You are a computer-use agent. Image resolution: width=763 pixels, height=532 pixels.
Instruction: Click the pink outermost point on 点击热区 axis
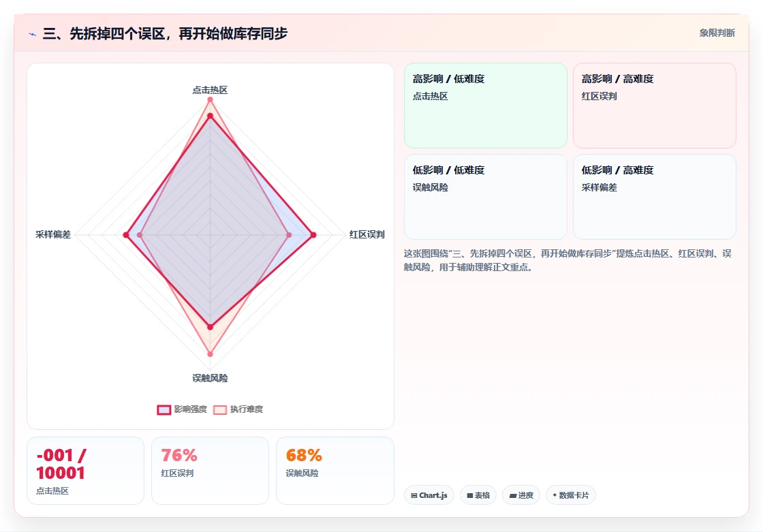point(211,99)
